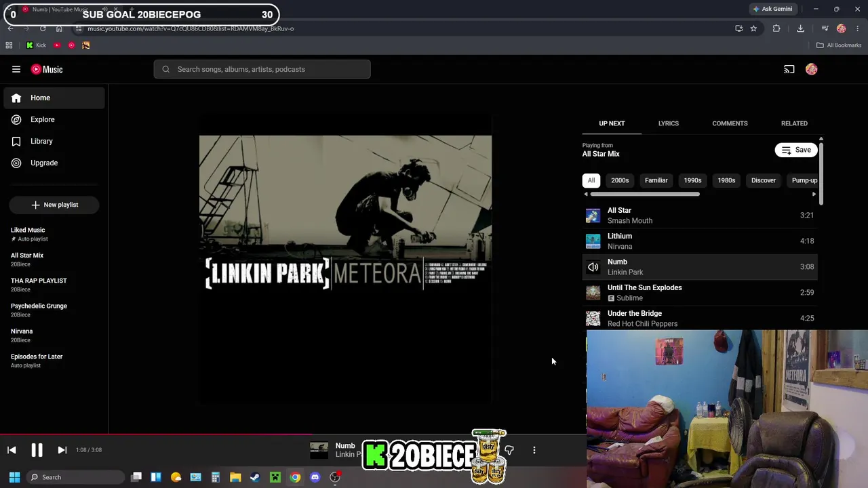Click the Home icon in the sidebar

(16, 98)
